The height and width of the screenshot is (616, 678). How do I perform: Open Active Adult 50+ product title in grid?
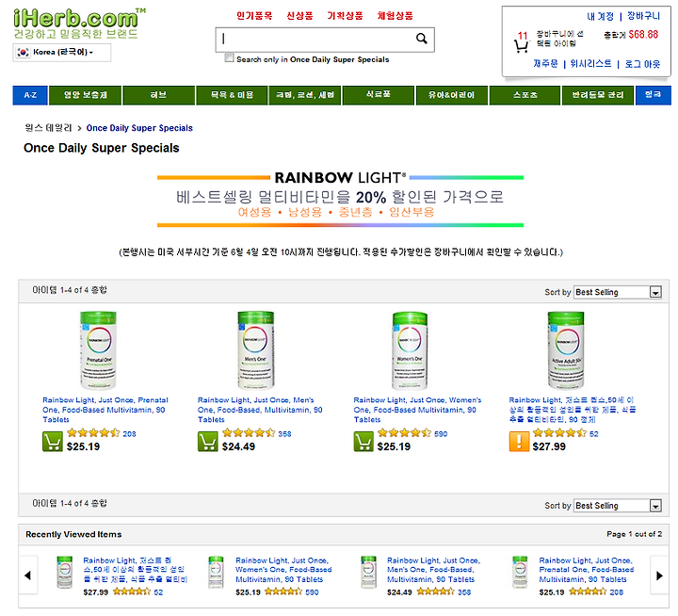[573, 410]
